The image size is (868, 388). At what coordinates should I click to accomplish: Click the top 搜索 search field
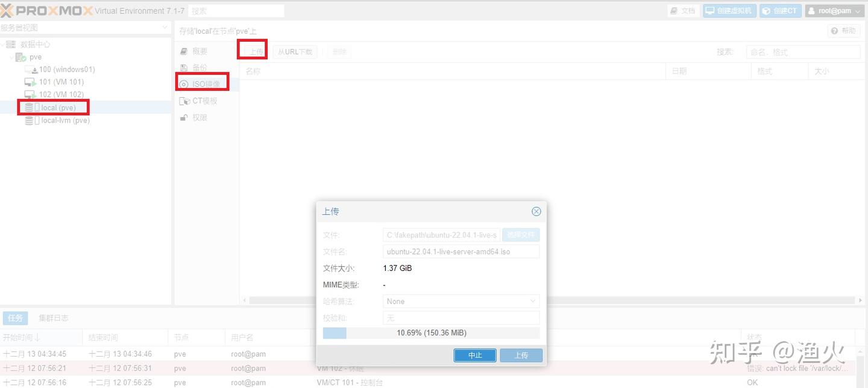point(236,11)
